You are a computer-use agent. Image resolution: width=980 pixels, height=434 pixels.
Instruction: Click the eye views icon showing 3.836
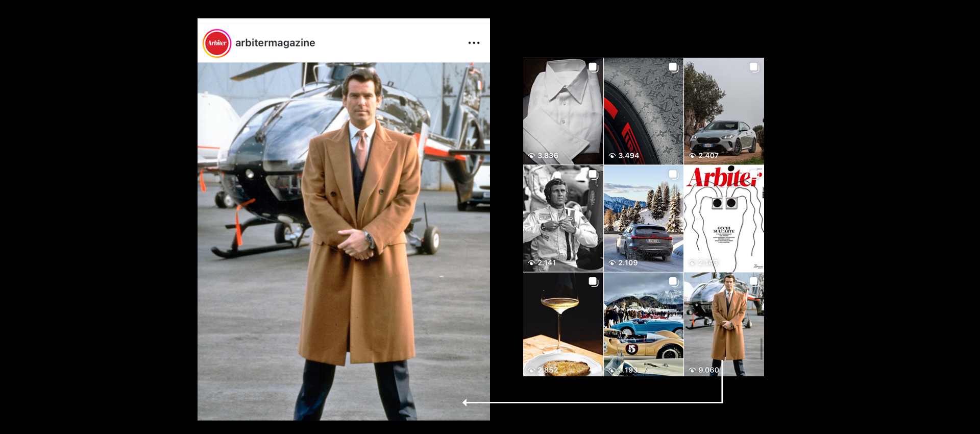point(531,156)
